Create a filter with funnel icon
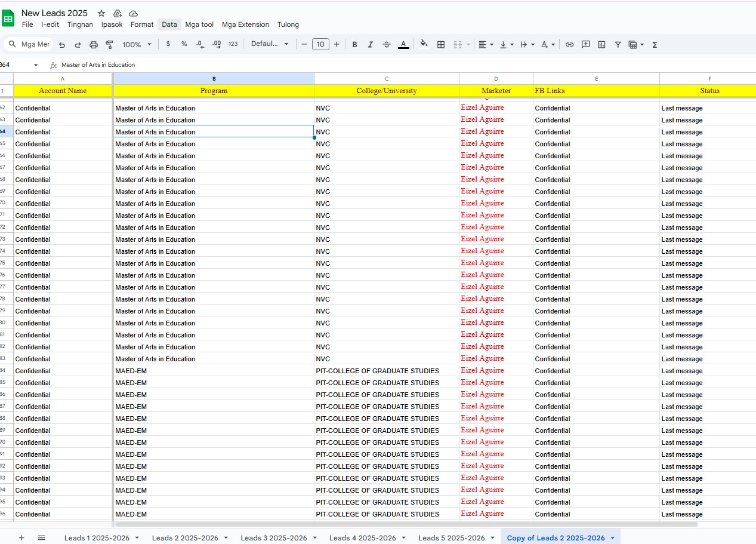Image resolution: width=756 pixels, height=544 pixels. pyautogui.click(x=618, y=45)
